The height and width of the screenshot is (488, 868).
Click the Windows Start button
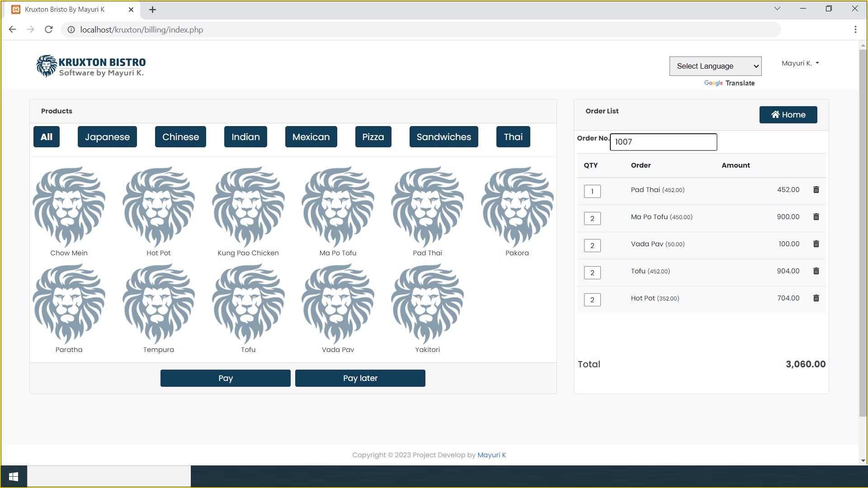[13, 476]
